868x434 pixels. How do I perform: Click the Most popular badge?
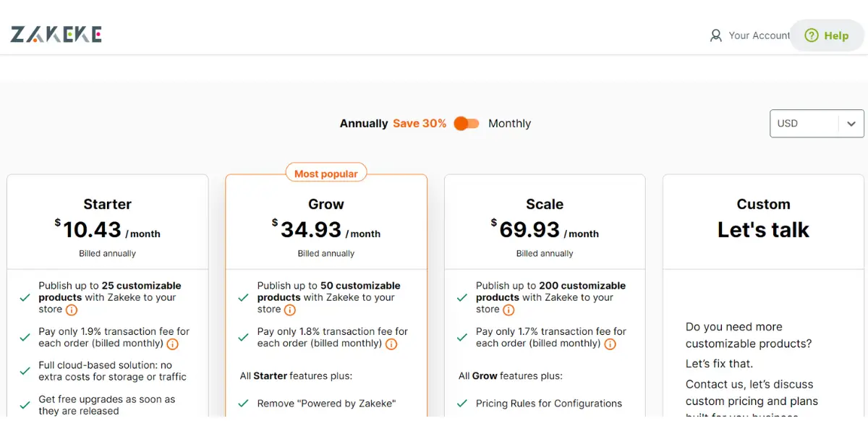coord(326,174)
